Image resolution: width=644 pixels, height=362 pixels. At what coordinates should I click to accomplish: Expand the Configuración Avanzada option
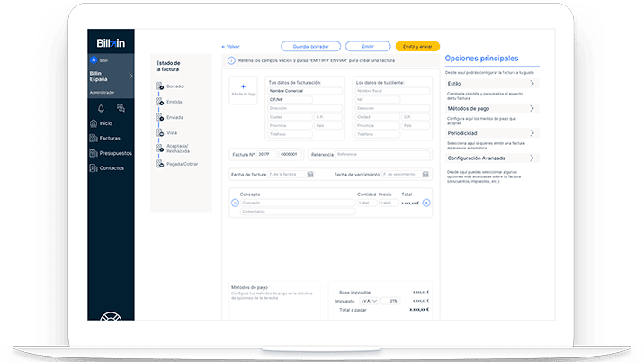coord(492,158)
